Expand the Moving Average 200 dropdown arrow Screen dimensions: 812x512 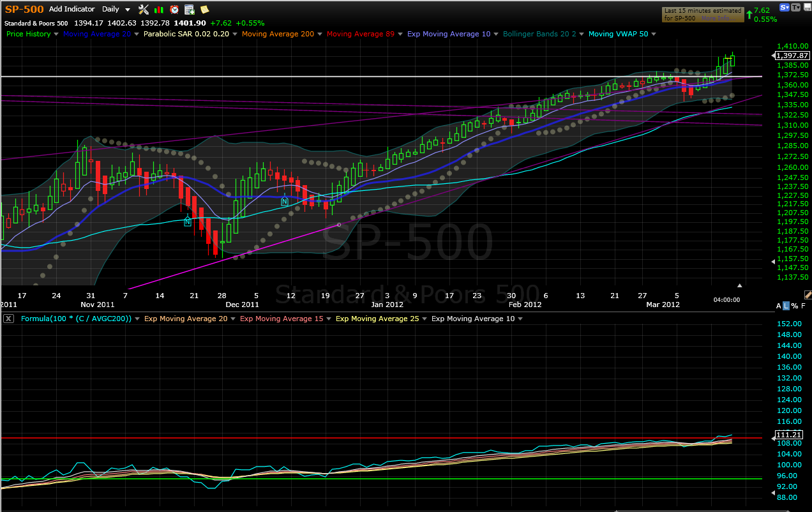click(x=320, y=34)
